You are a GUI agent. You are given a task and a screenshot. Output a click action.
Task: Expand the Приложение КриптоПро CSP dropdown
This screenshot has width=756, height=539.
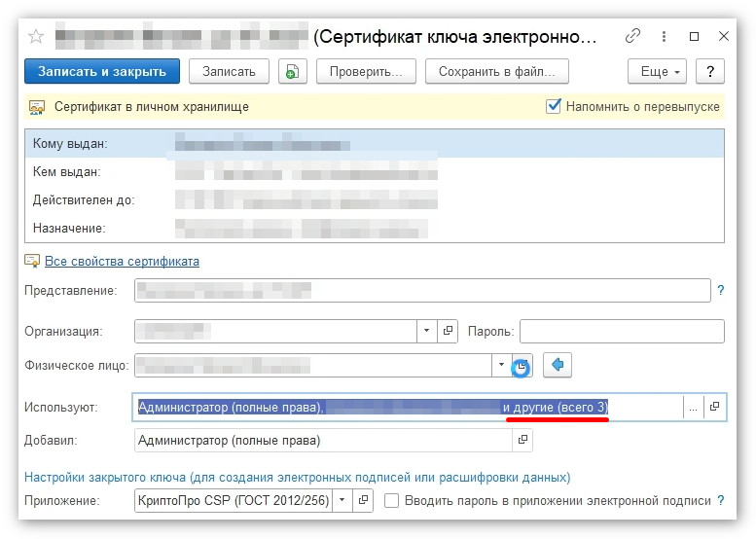click(342, 500)
